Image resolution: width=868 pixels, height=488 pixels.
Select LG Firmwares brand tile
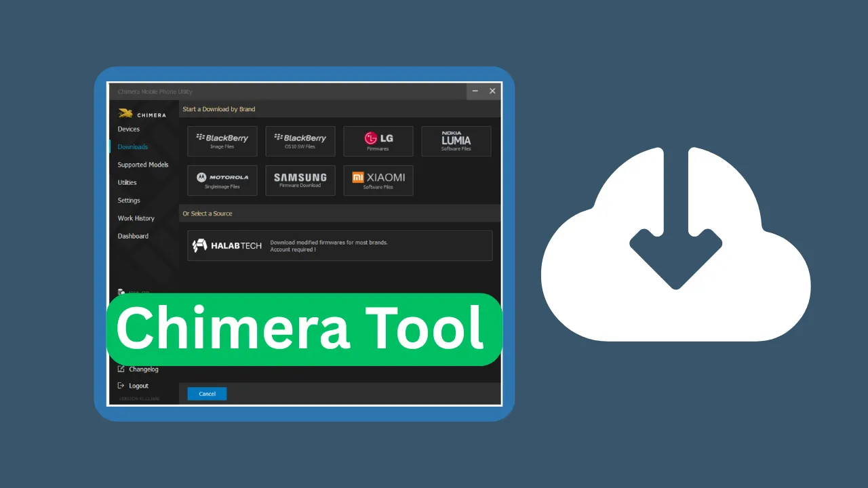coord(378,141)
